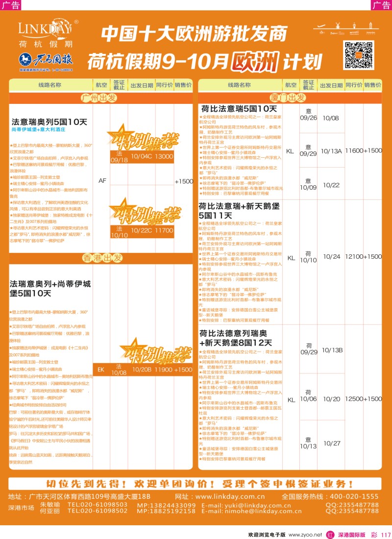The width and height of the screenshot is (392, 539).
Task: Click hotline number 400-020-1555
Action: pos(354,496)
